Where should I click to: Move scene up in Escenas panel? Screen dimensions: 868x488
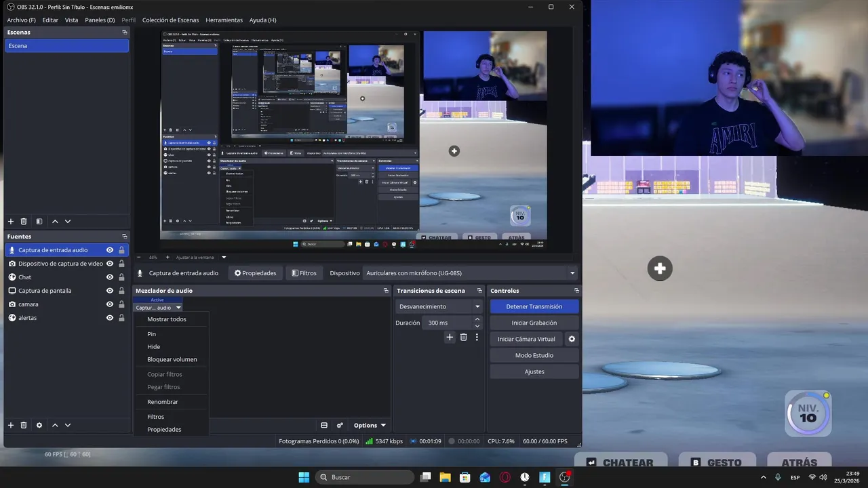click(x=55, y=222)
